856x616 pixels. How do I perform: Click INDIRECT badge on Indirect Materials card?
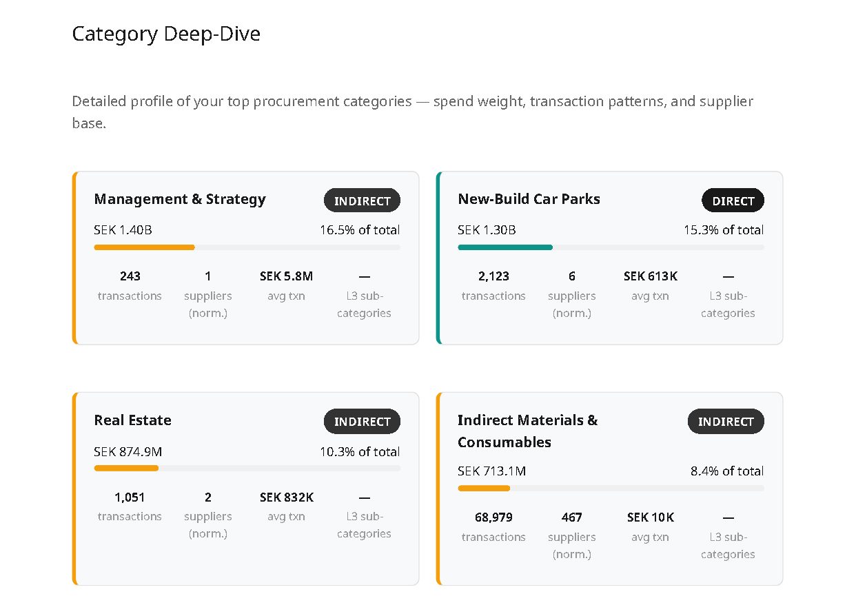(726, 422)
